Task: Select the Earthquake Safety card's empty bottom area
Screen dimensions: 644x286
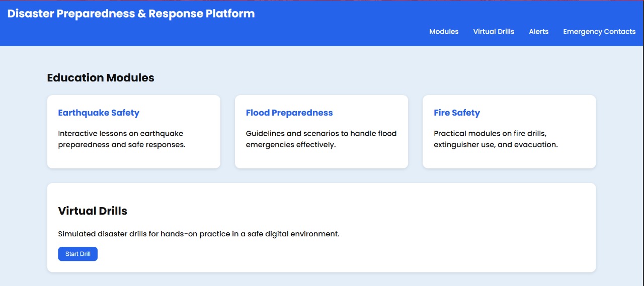Action: click(x=134, y=159)
